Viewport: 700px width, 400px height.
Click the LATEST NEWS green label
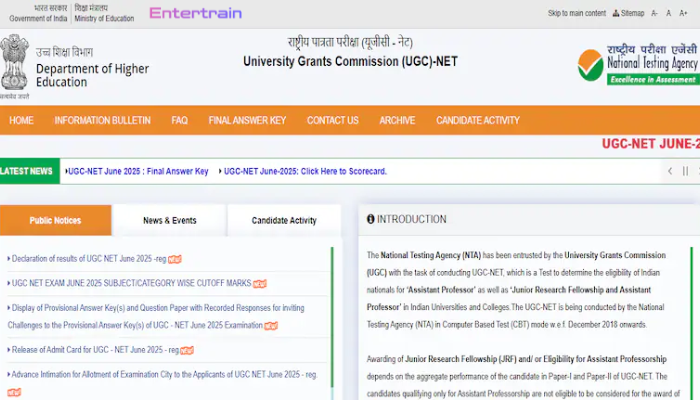[29, 171]
